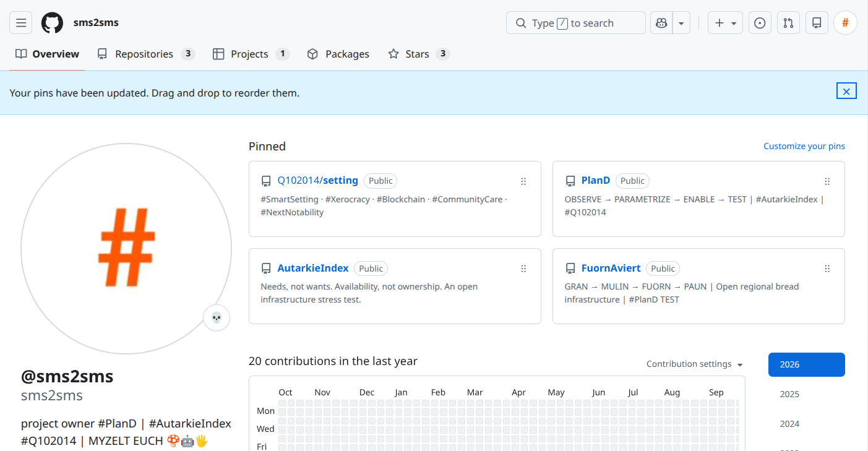This screenshot has height=451, width=868.
Task: Click the search box
Action: click(x=576, y=23)
